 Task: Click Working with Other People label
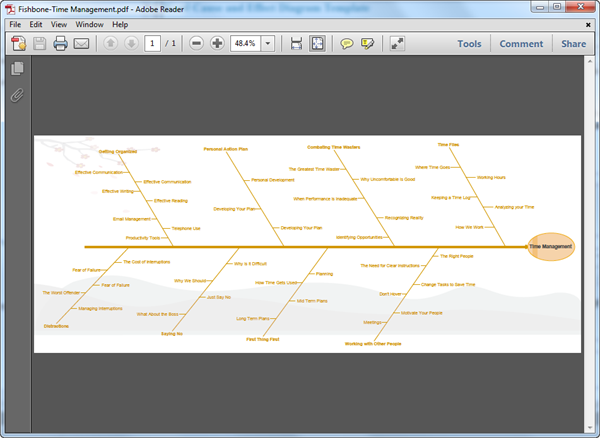pyautogui.click(x=373, y=344)
